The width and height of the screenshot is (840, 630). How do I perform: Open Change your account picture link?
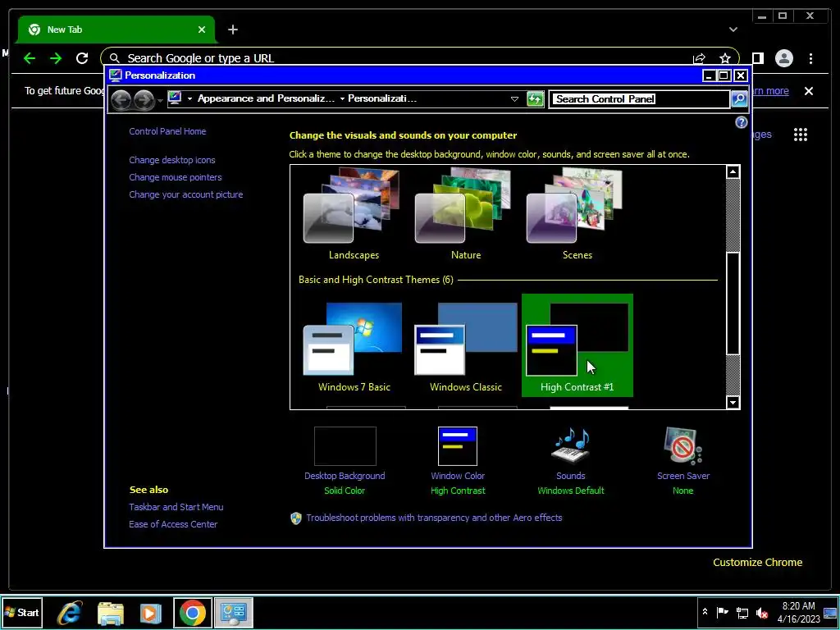pos(186,194)
